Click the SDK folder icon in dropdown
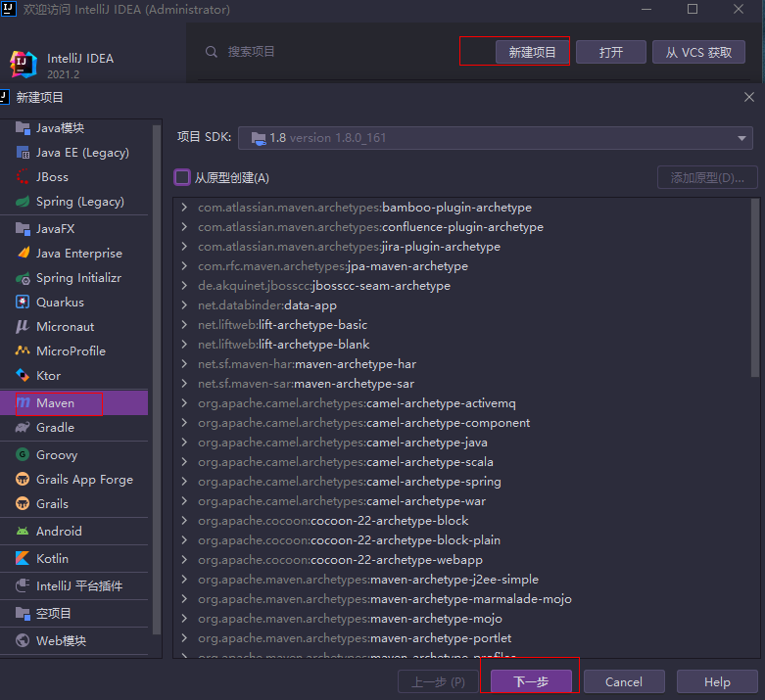 pyautogui.click(x=259, y=138)
